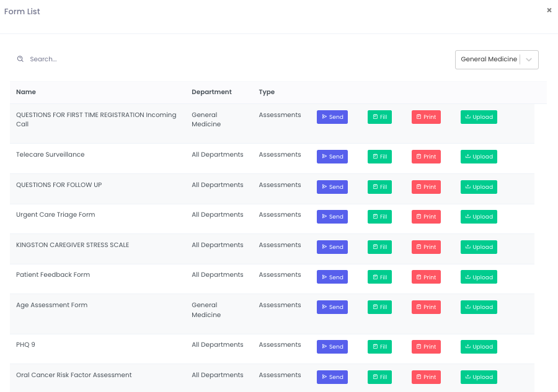Upload for Kingston Caregiver Stress Scale
The height and width of the screenshot is (392, 558).
coord(479,247)
